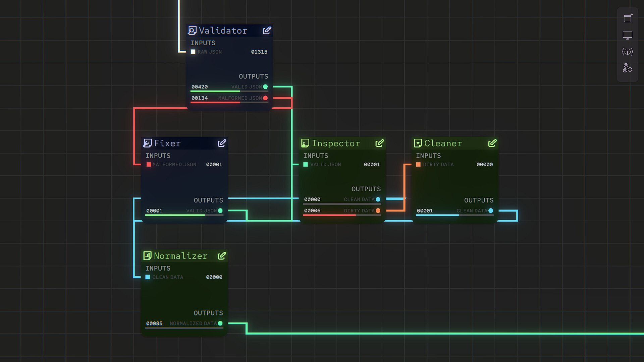Select Inspector's Dirty Data orange output port

coord(378,211)
